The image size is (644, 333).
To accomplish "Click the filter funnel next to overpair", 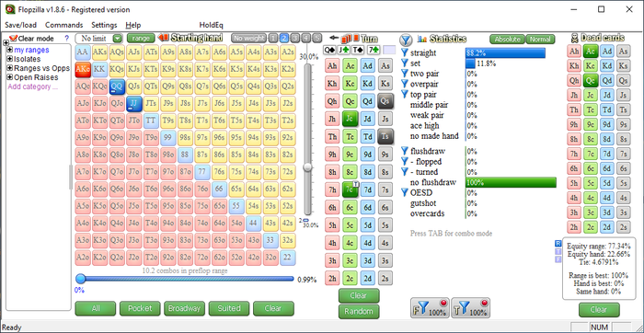I will (405, 84).
